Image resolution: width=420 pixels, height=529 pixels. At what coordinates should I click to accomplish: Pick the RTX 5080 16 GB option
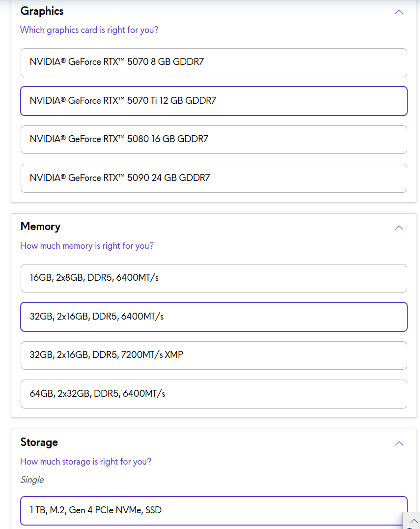click(x=214, y=140)
